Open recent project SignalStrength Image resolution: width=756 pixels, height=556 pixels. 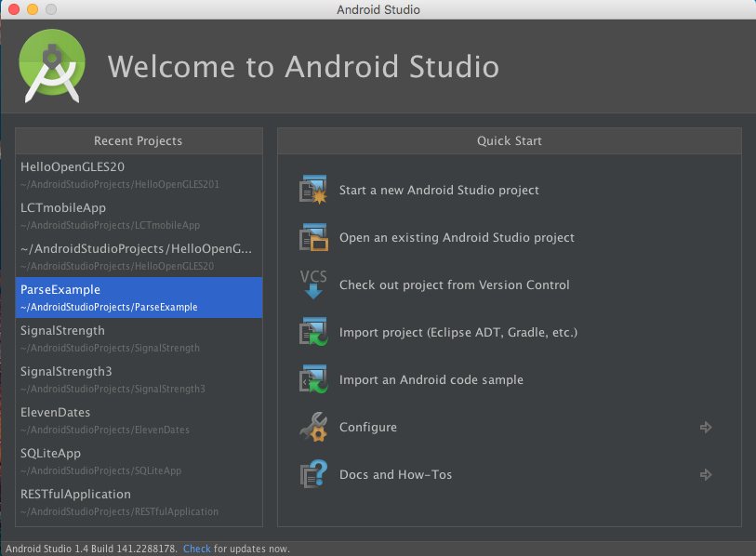click(139, 338)
